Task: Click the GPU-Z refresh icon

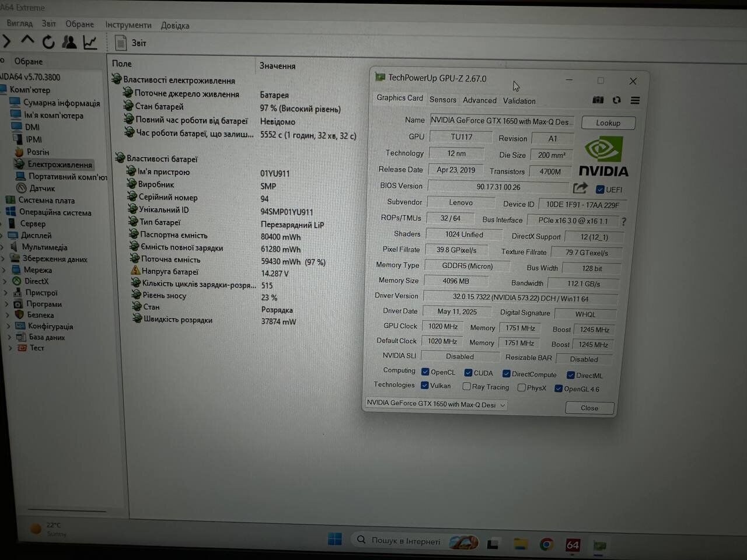Action: pyautogui.click(x=616, y=100)
